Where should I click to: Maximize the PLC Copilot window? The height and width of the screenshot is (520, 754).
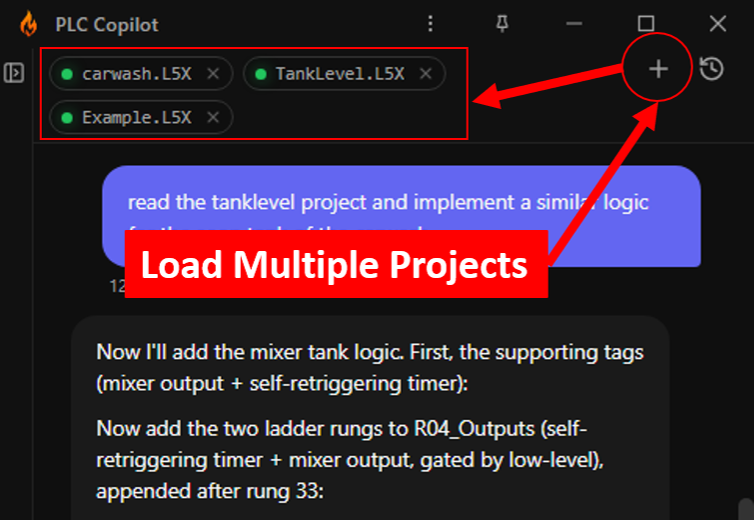646,23
